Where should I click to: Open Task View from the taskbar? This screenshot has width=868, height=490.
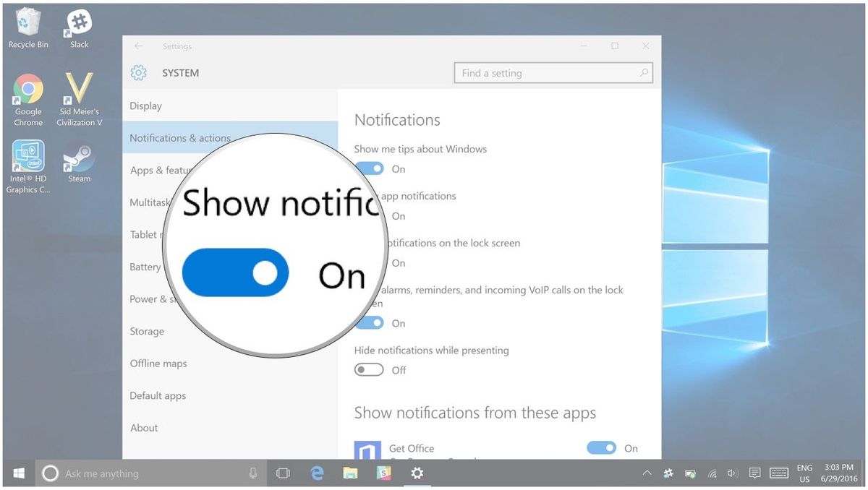283,473
